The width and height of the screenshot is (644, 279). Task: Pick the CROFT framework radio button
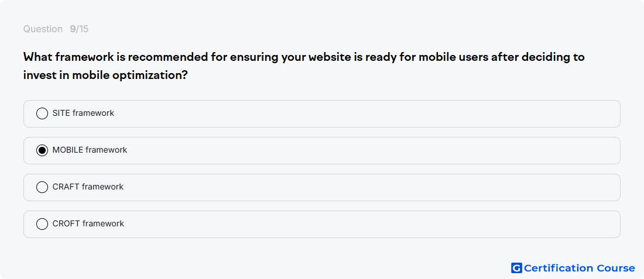pos(42,224)
